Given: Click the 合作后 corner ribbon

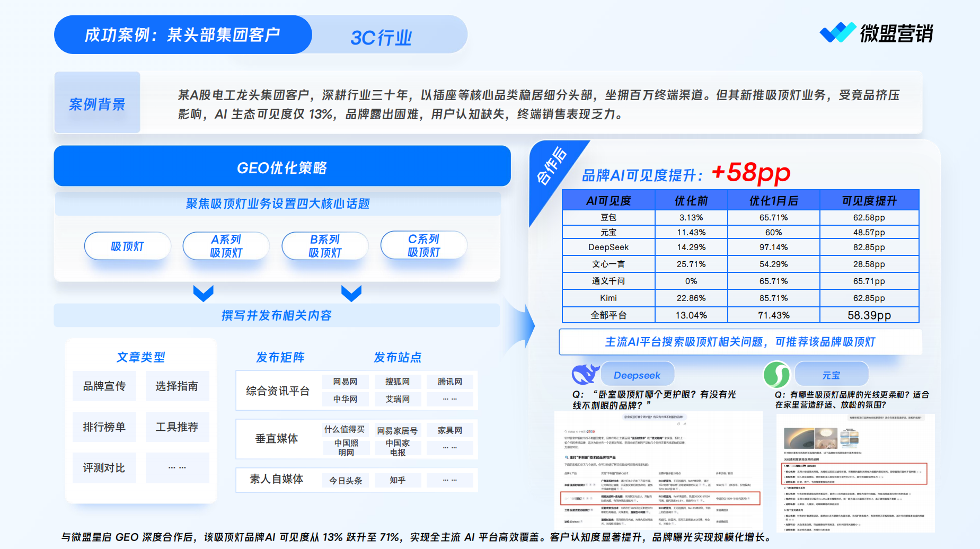Looking at the screenshot, I should (x=551, y=166).
